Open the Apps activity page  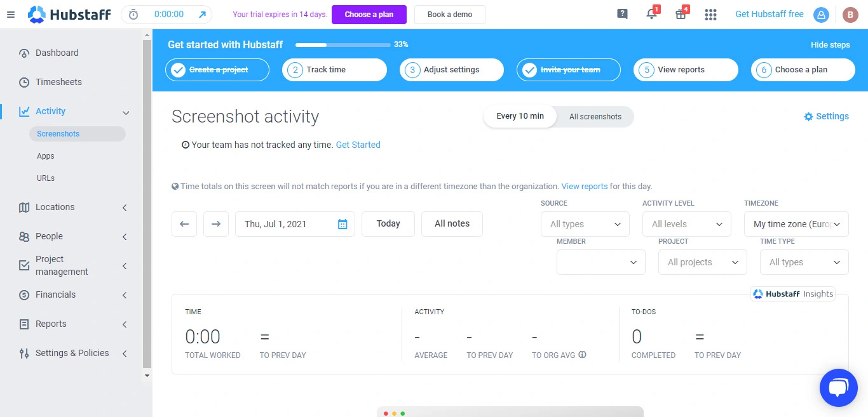[x=46, y=156]
